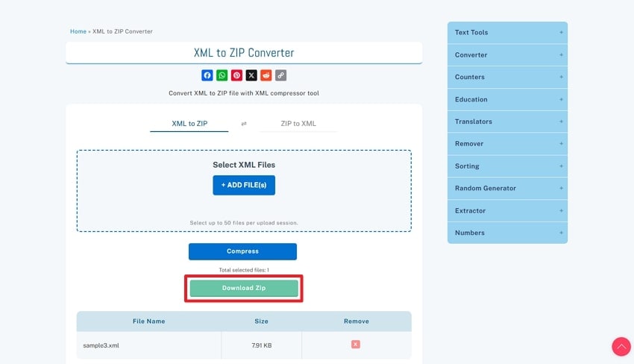
Task: Click the 'Select XML Files' heading
Action: click(244, 165)
